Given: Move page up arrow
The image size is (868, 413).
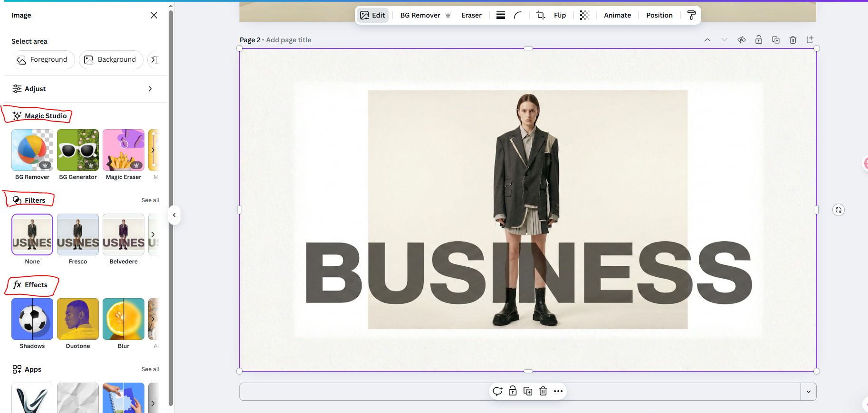Looking at the screenshot, I should pyautogui.click(x=707, y=40).
